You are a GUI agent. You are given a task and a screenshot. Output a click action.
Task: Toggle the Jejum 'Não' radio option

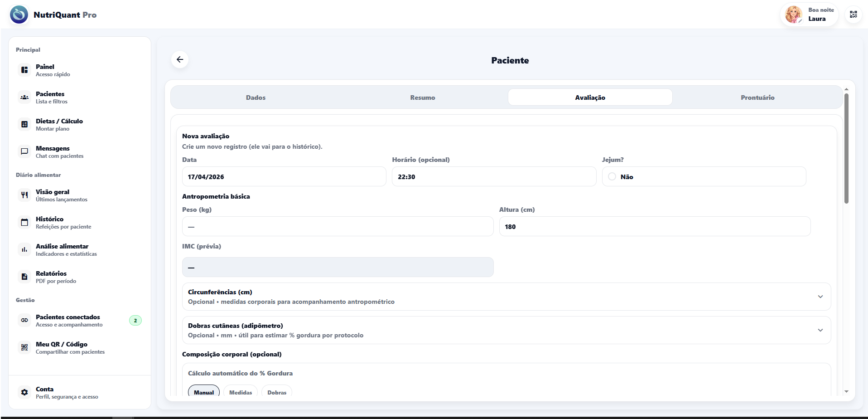point(612,176)
